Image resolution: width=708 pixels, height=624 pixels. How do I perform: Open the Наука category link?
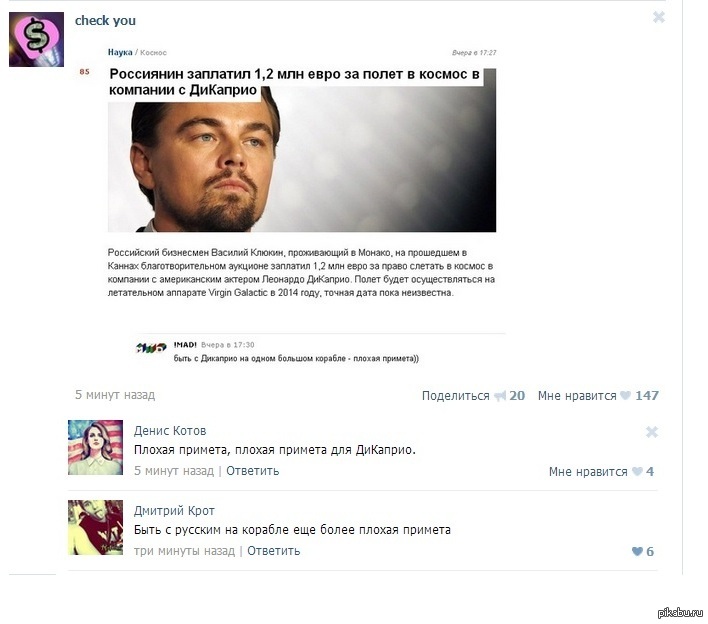[120, 52]
